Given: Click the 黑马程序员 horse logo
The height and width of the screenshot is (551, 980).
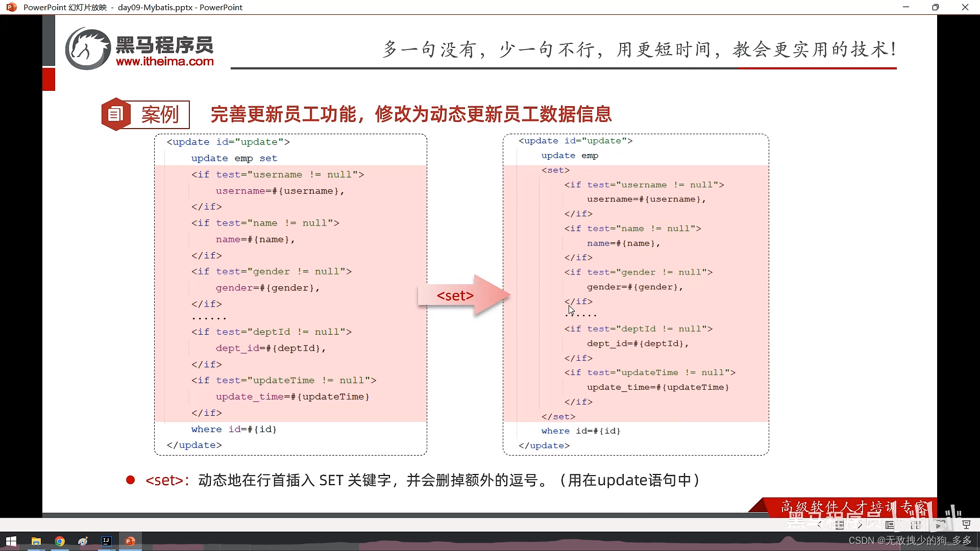Looking at the screenshot, I should (x=88, y=49).
